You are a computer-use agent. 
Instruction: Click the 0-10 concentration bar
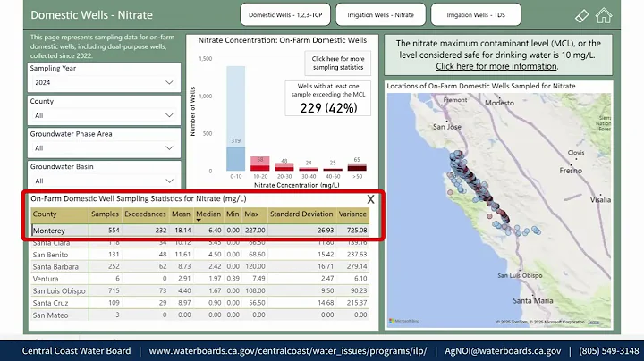click(236, 118)
